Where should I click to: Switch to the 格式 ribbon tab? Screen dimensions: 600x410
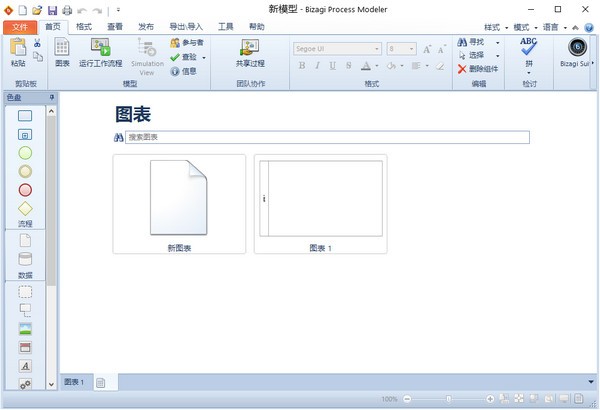(x=84, y=27)
